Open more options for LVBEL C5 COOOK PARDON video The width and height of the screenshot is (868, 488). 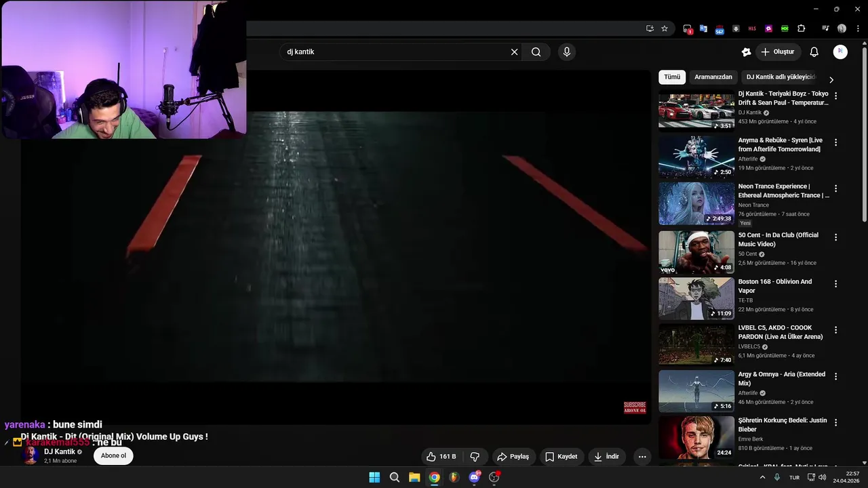tap(835, 330)
